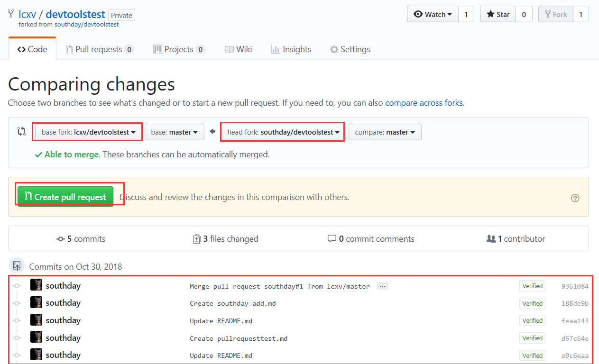Follow the southday/devtoolstest forked-from link

pos(86,24)
